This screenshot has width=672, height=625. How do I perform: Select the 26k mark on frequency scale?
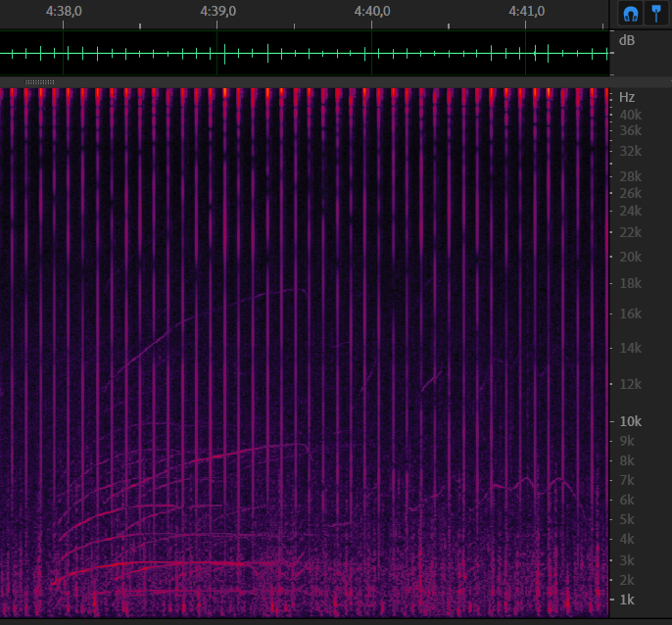[629, 193]
